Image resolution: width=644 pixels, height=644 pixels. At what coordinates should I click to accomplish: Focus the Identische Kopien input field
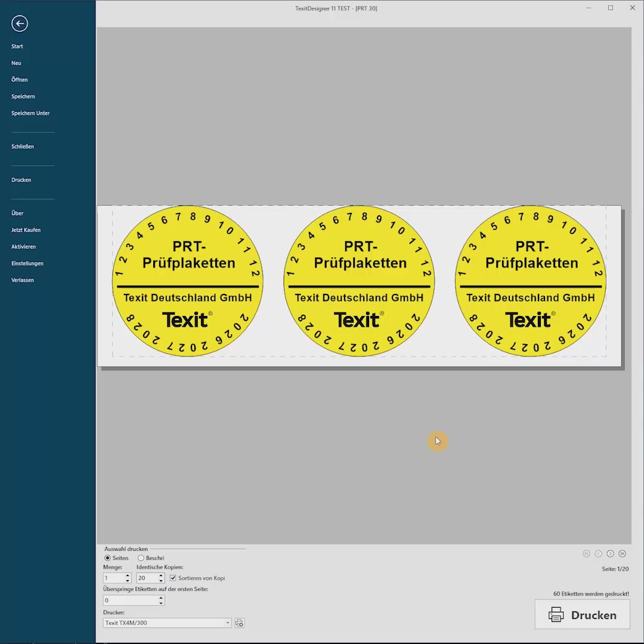point(147,578)
